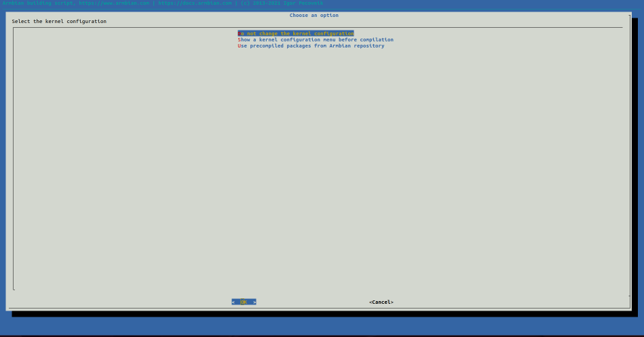The height and width of the screenshot is (337, 644).
Task: Click hotkey letter "D" of the first option
Action: (x=240, y=33)
